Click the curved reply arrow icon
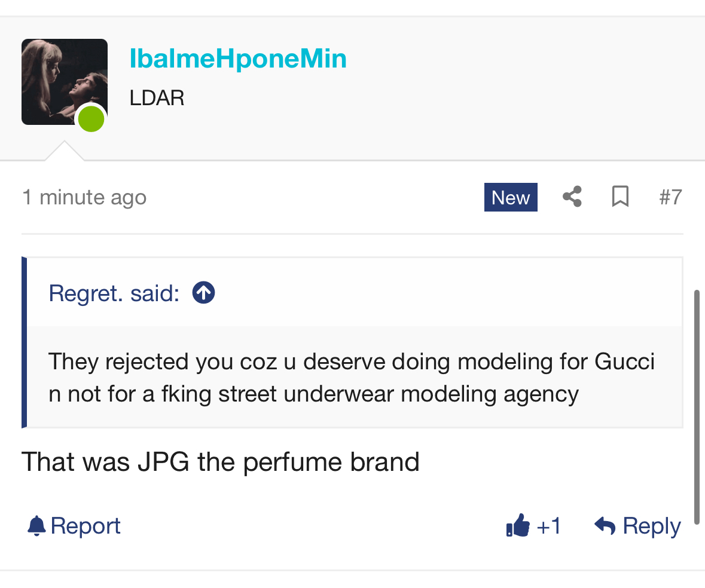This screenshot has height=588, width=705. 605,525
